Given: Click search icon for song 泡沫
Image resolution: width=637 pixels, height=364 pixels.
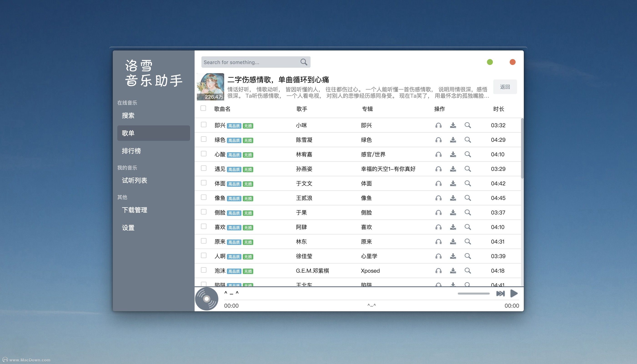Looking at the screenshot, I should [468, 271].
